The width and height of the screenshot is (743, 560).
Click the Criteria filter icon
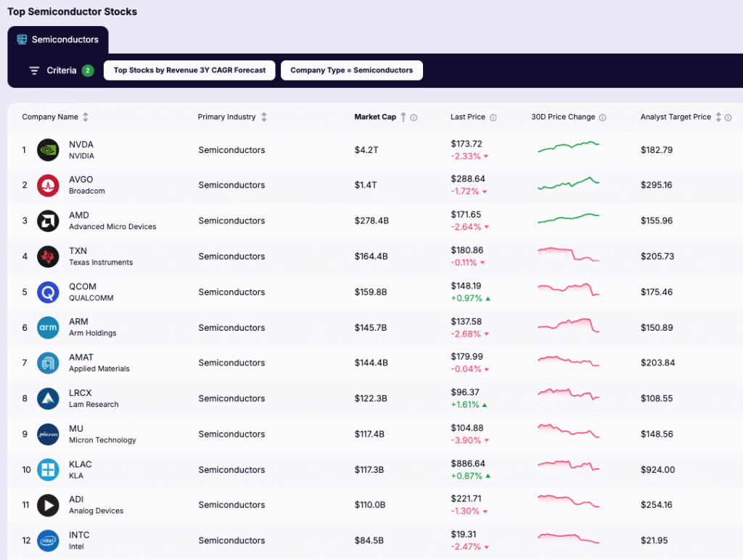(34, 70)
